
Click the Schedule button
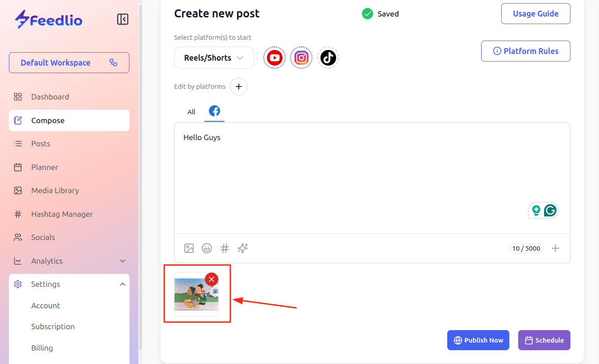click(544, 340)
